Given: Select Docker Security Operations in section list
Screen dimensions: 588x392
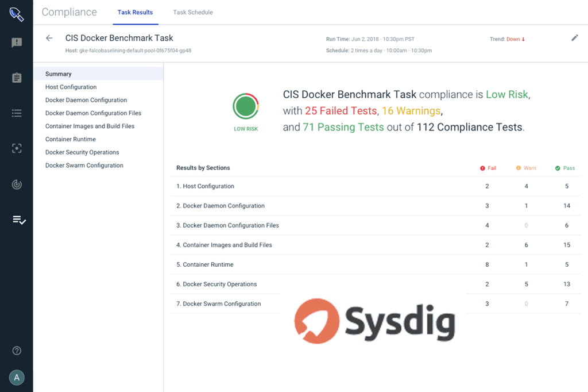Looking at the screenshot, I should (98, 152).
